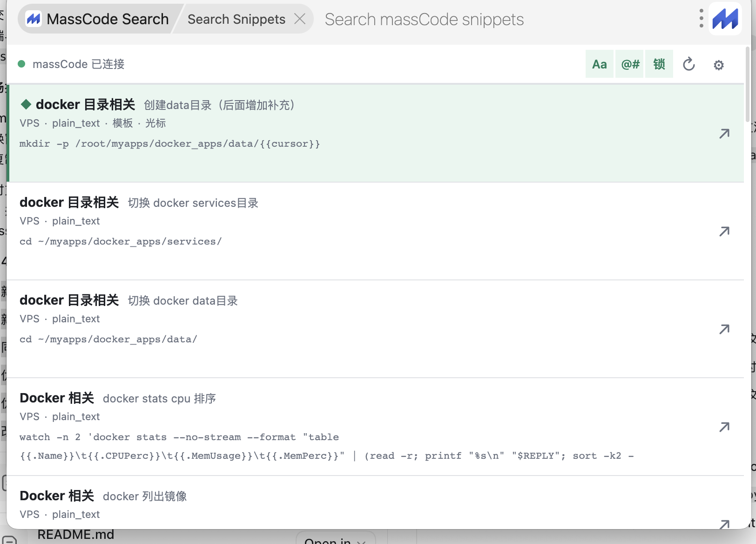
Task: Click the massCode 已连接 status text
Action: tap(79, 64)
